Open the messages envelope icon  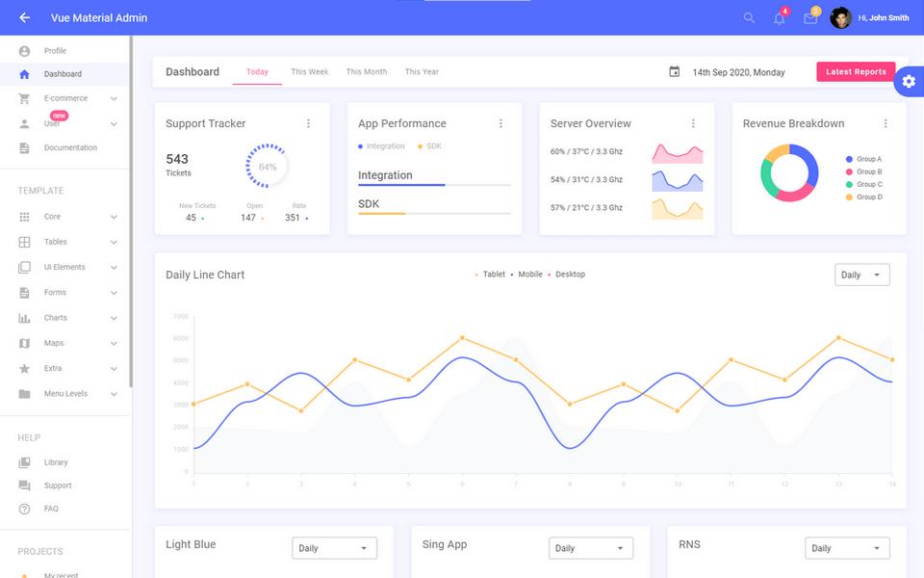click(809, 18)
